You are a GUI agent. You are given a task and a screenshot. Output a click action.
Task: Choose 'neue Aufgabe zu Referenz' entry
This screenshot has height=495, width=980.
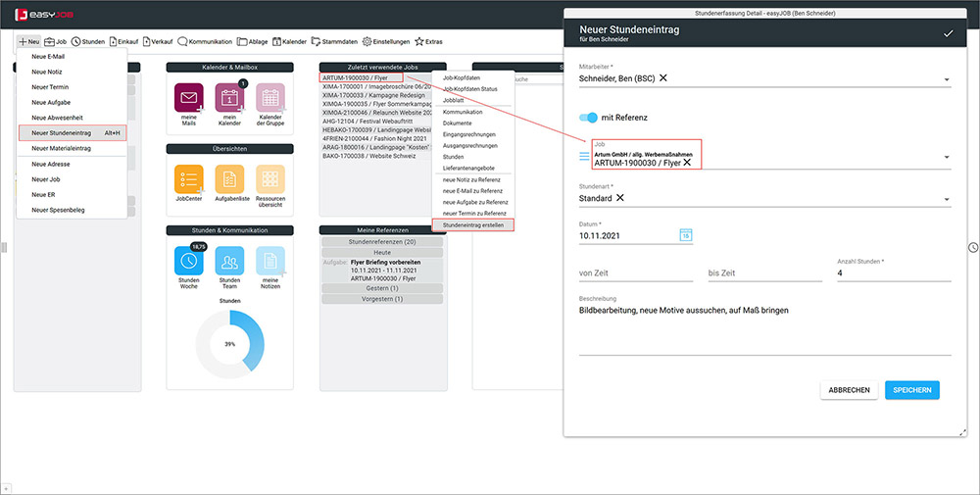(x=473, y=202)
